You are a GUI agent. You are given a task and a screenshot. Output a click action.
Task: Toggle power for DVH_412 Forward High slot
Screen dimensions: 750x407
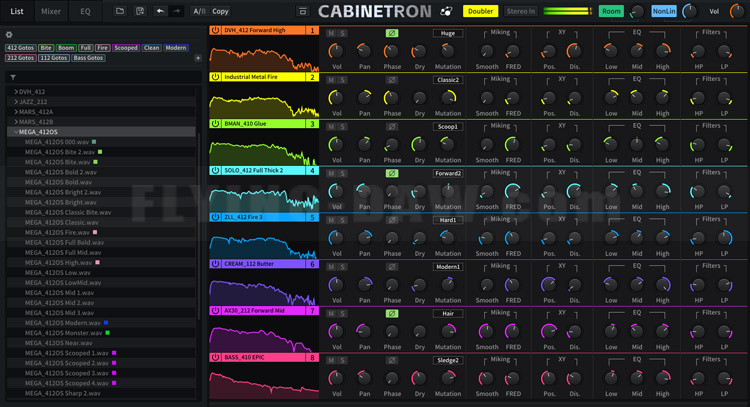point(215,30)
